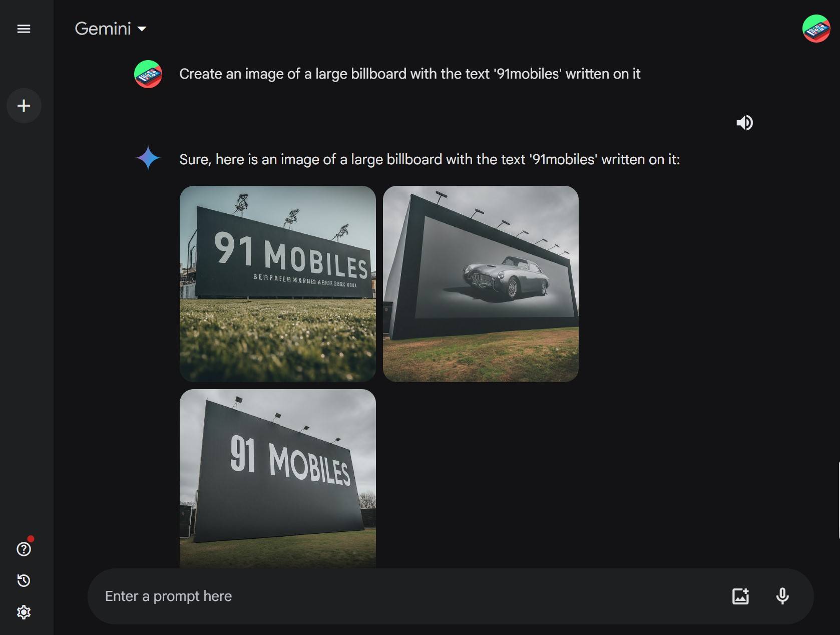
Task: Click the Listen speaker icon
Action: (744, 123)
